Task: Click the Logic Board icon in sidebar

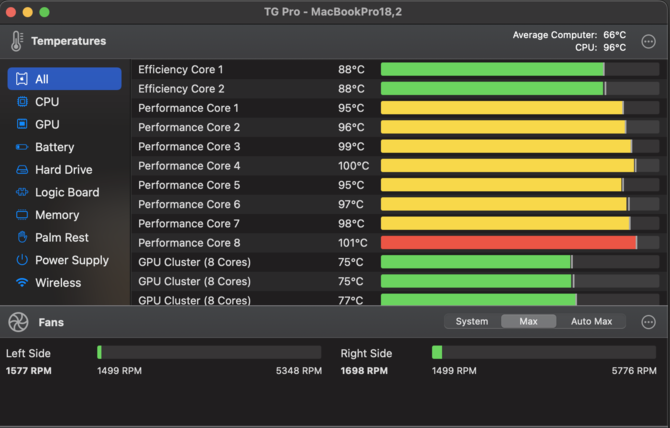Action: tap(22, 192)
